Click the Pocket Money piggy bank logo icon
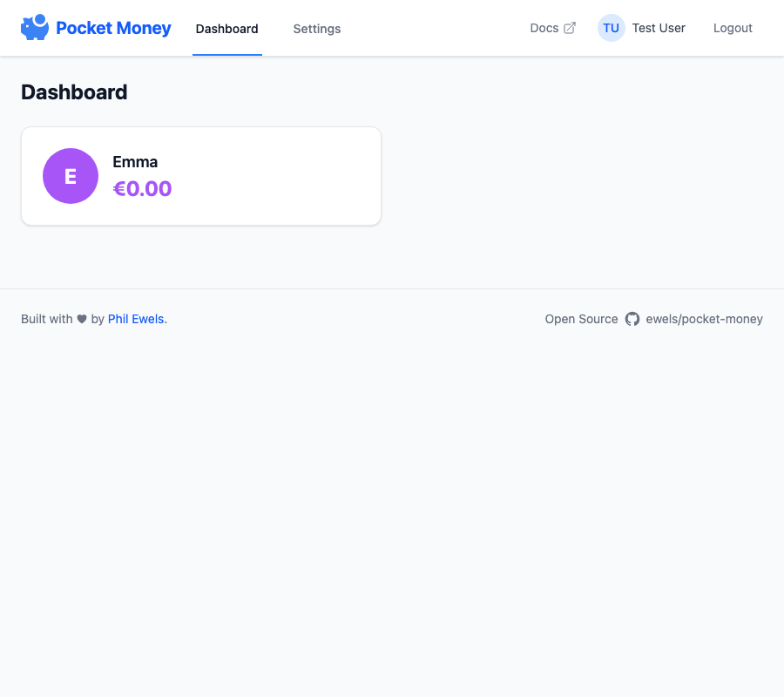 35,27
